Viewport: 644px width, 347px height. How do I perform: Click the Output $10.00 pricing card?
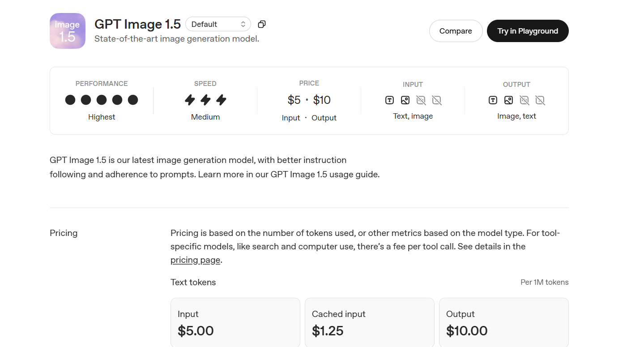coord(503,322)
